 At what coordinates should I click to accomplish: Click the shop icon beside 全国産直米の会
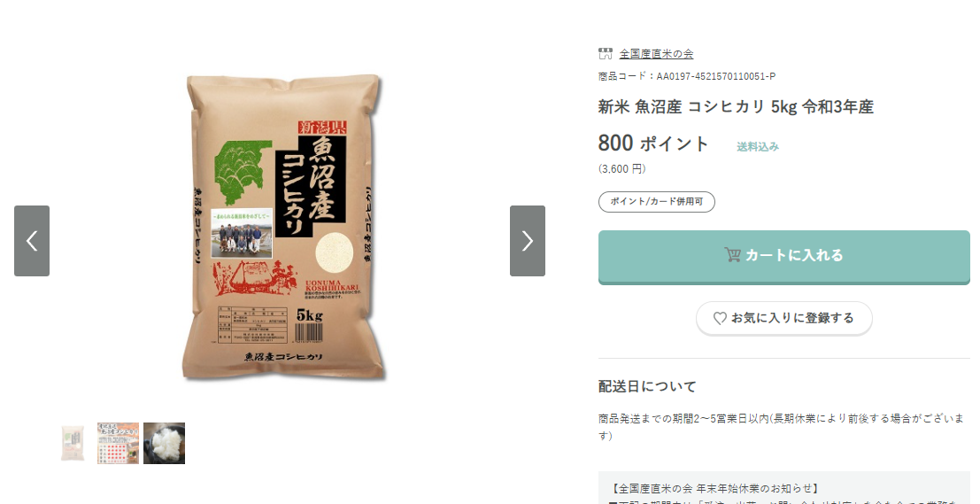click(x=605, y=54)
